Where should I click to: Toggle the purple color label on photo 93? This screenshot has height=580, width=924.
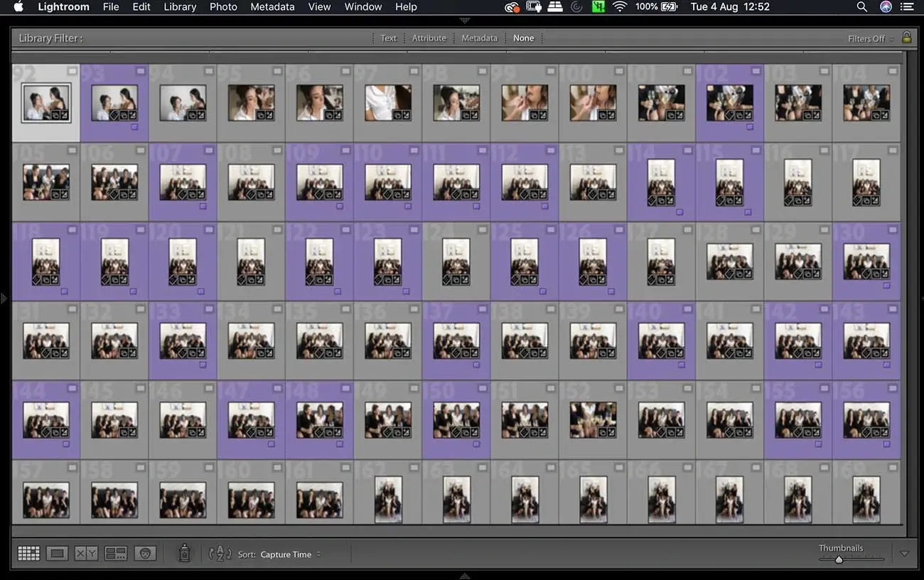point(134,127)
